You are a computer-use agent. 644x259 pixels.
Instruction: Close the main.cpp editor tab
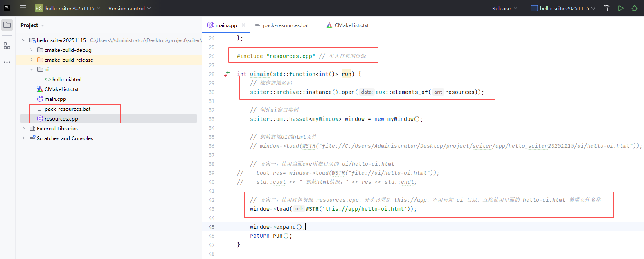click(243, 25)
